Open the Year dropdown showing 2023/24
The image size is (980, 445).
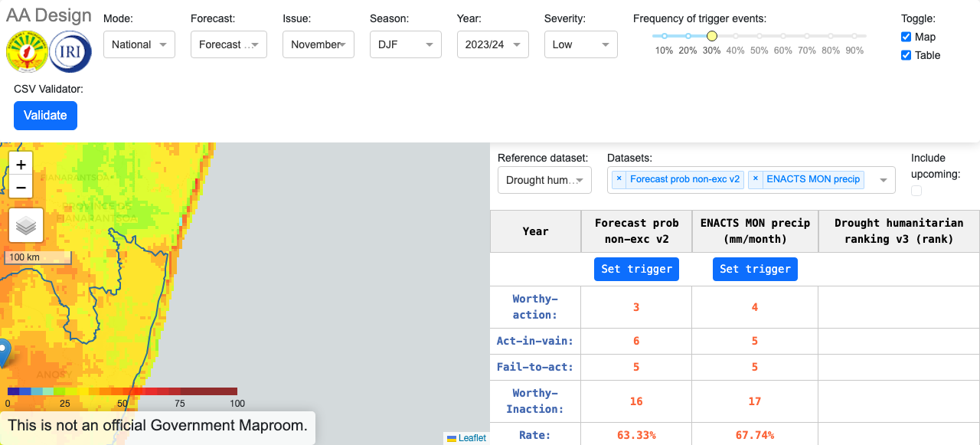492,44
